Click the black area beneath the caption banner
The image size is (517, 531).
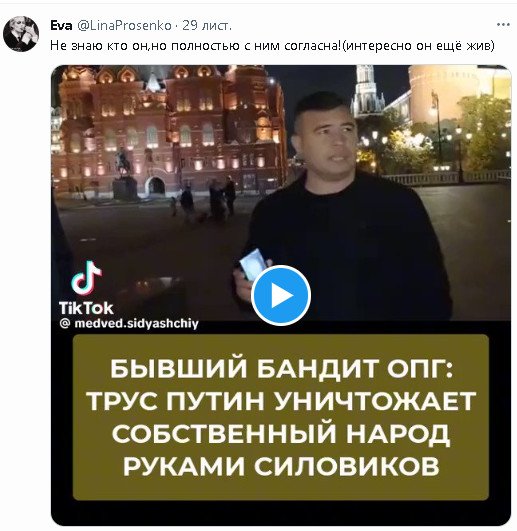click(x=281, y=513)
